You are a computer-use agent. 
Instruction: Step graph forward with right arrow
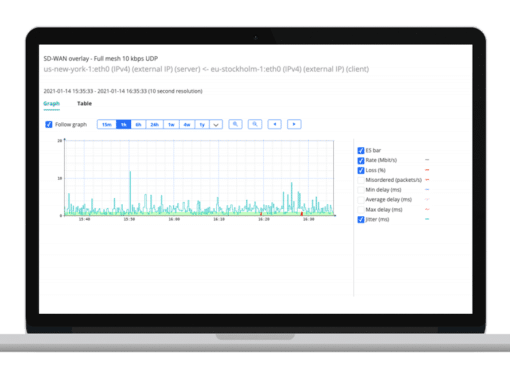coord(294,124)
